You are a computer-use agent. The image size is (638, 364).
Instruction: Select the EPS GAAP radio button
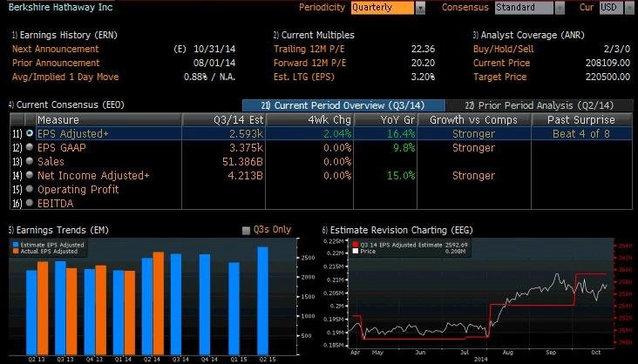30,147
